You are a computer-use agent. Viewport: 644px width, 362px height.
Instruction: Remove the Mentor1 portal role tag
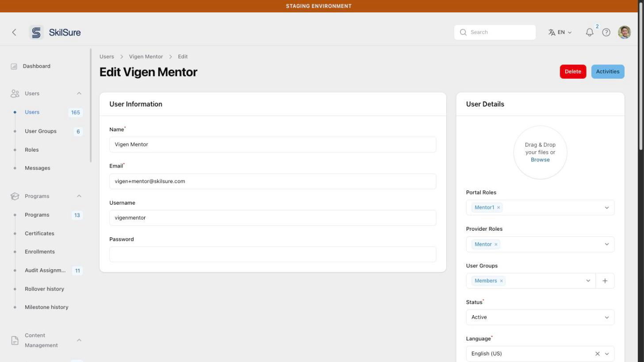498,208
